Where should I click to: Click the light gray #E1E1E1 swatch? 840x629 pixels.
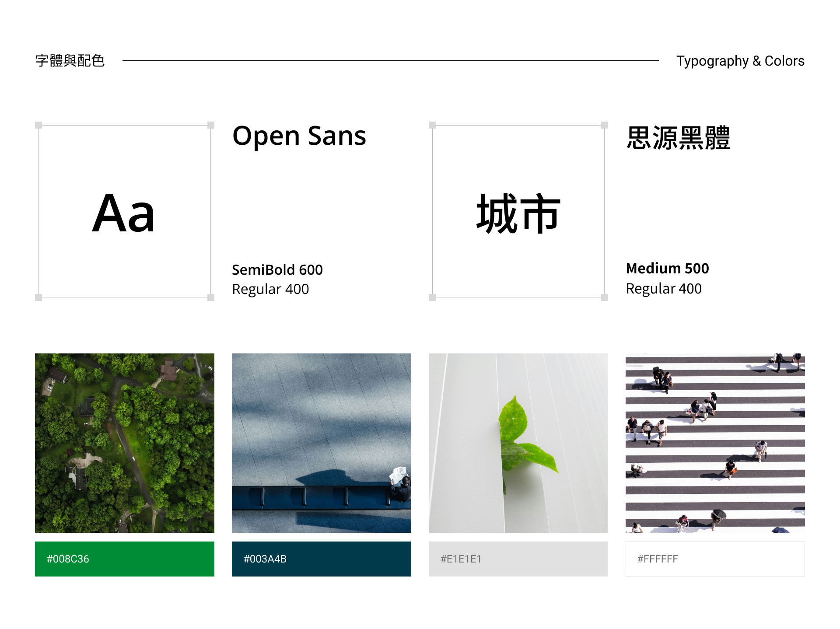click(x=518, y=559)
